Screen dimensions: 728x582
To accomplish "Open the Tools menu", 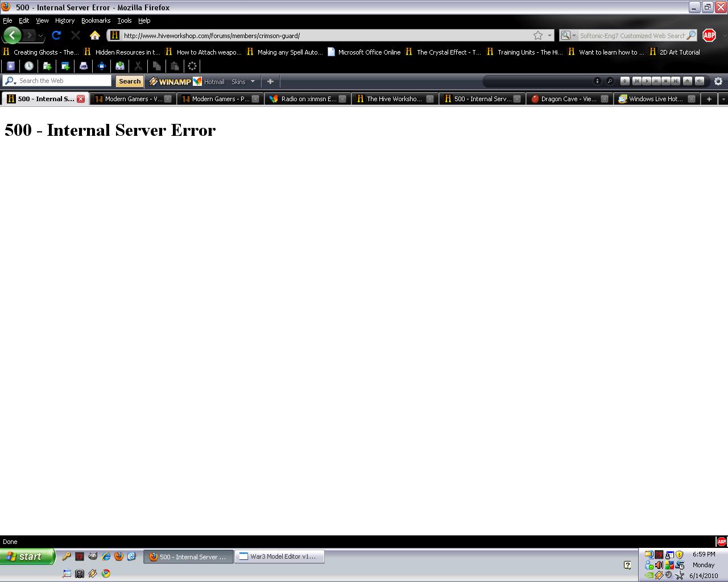I will pos(124,20).
